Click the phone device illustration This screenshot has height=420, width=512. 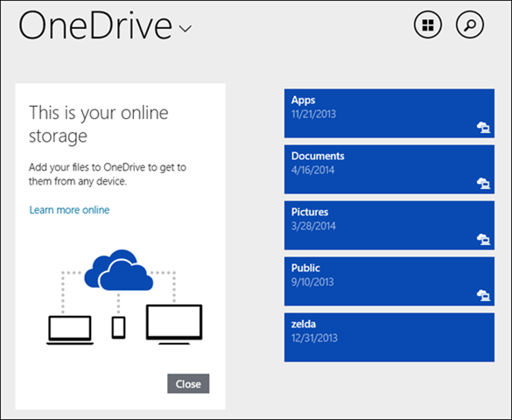118,327
